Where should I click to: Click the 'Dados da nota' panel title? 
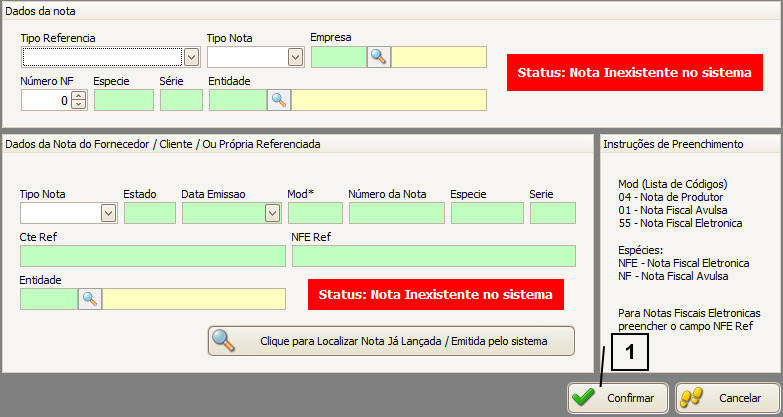(x=40, y=11)
